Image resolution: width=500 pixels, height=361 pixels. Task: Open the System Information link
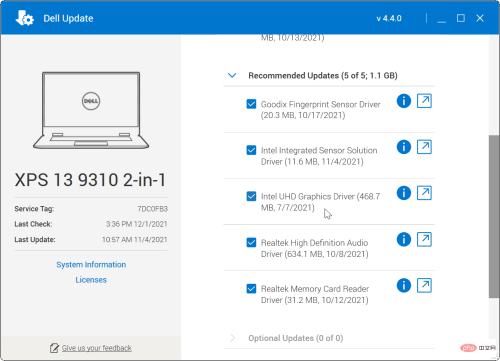tap(91, 265)
